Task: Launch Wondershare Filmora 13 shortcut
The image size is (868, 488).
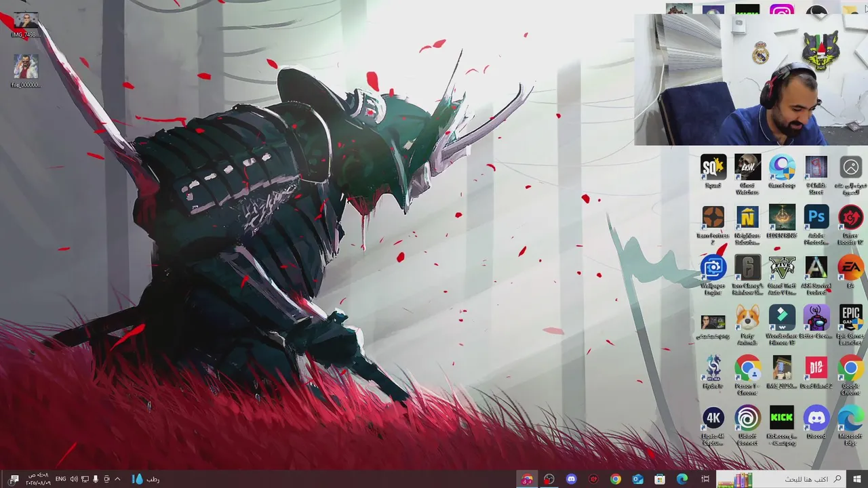Action: pyautogui.click(x=782, y=325)
